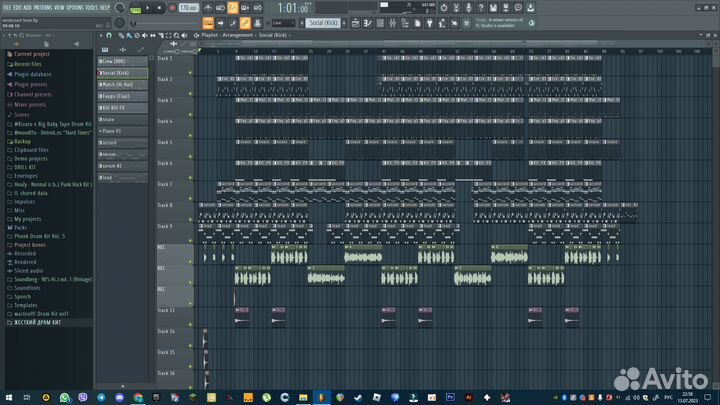Image resolution: width=720 pixels, height=405 pixels.
Task: Open the Piano roll view icon
Action: pos(367,23)
